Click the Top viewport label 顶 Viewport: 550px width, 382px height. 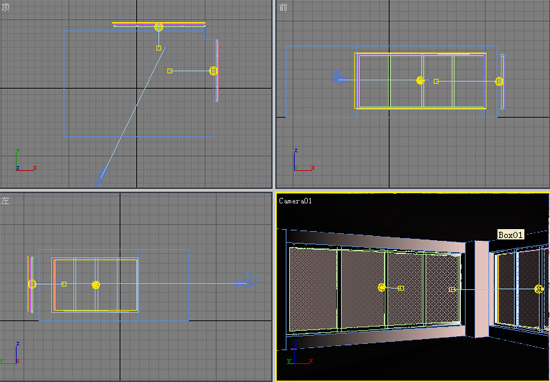tap(5, 7)
